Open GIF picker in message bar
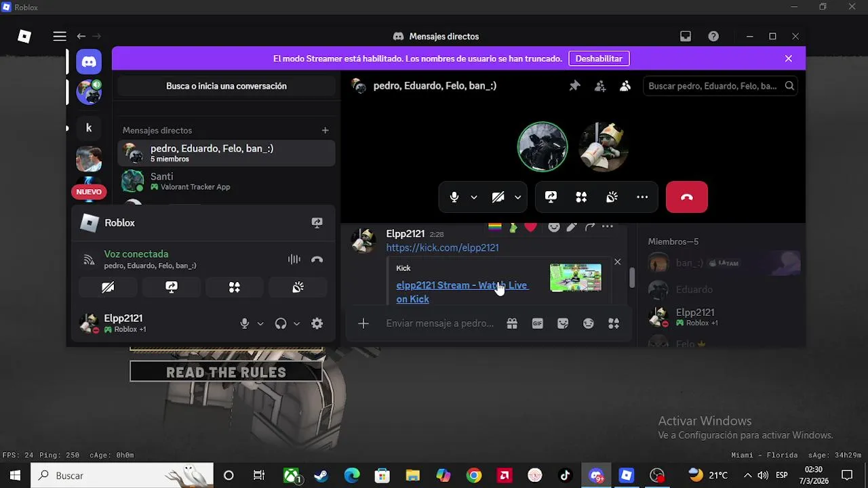This screenshot has height=488, width=868. tap(537, 324)
